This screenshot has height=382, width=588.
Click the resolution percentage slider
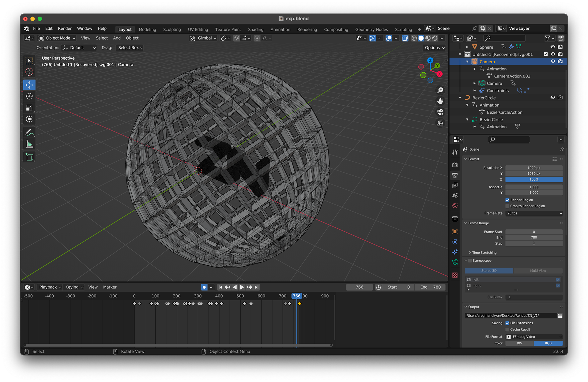[x=533, y=179]
